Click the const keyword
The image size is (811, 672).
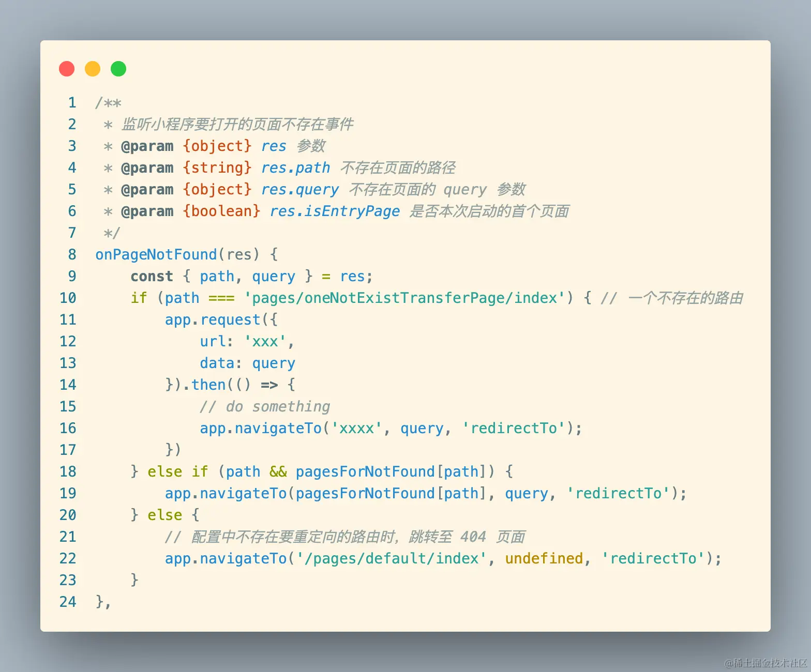point(152,276)
